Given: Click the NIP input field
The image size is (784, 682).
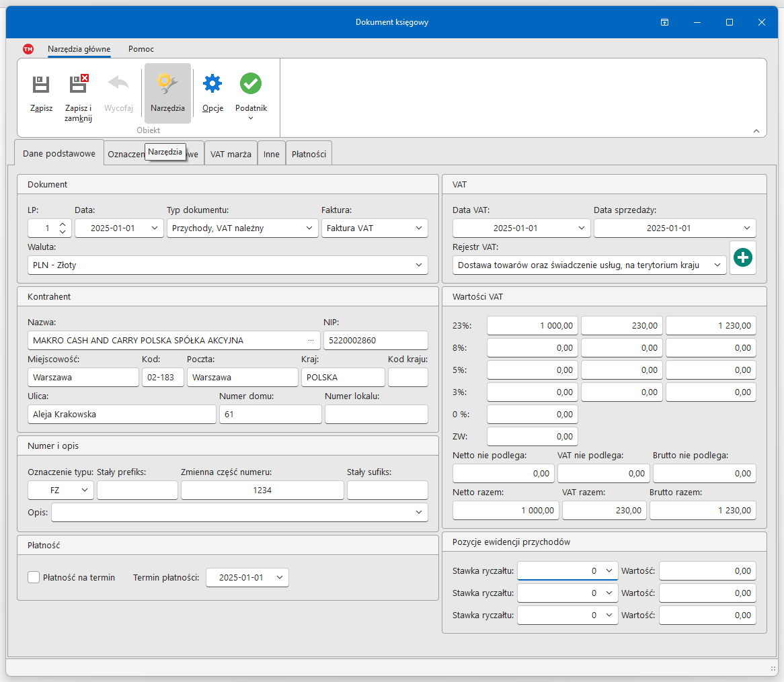Looking at the screenshot, I should [x=375, y=341].
